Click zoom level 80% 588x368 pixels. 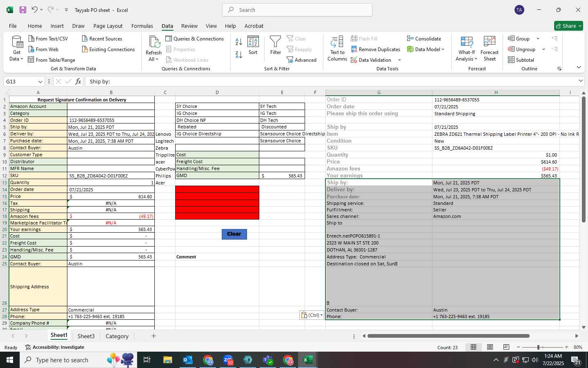(x=578, y=347)
